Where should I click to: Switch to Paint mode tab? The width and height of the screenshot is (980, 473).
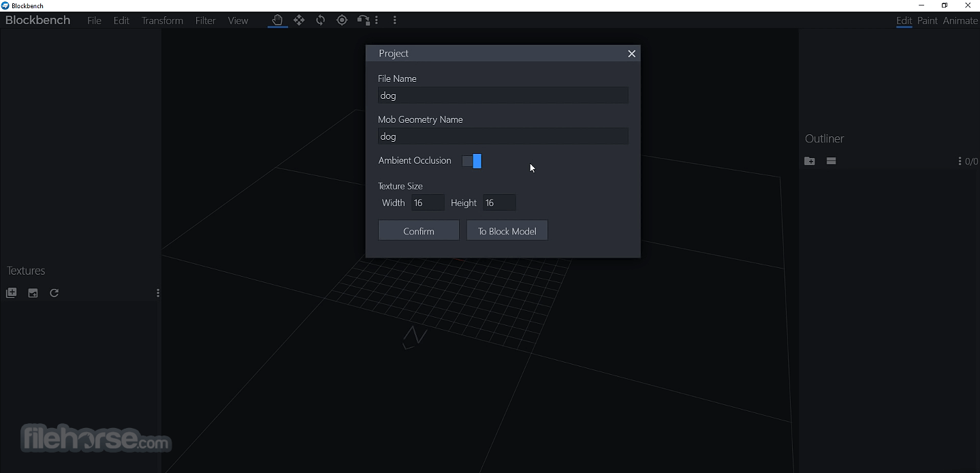click(928, 20)
